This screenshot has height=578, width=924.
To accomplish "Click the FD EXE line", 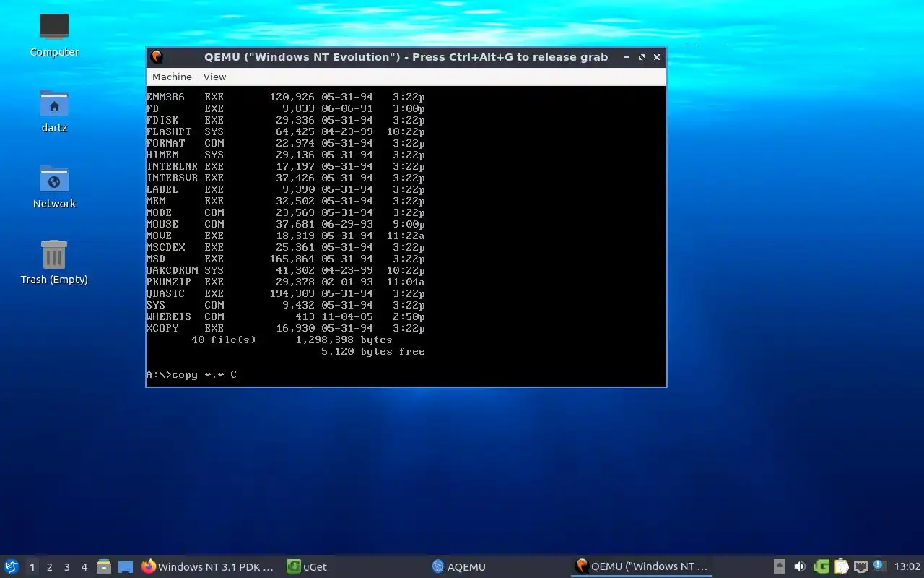I will [286, 108].
